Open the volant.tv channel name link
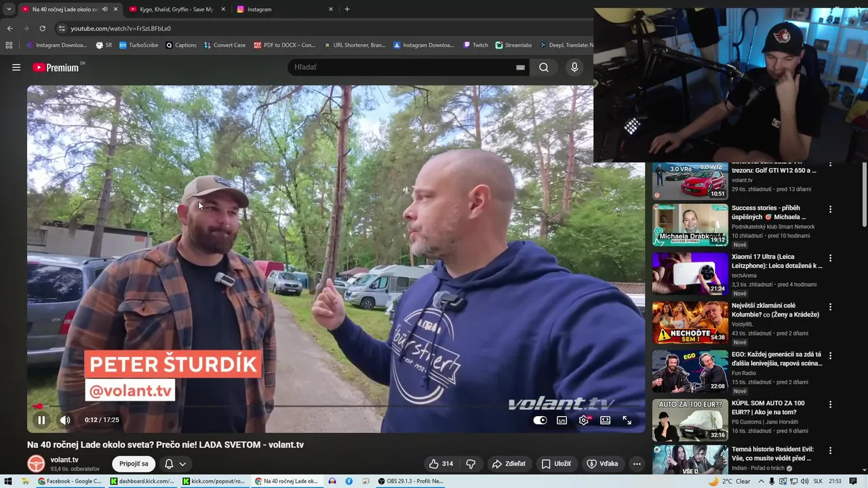This screenshot has width=868, height=488. (x=64, y=460)
